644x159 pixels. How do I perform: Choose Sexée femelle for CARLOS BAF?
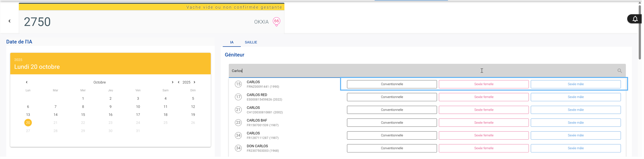click(x=484, y=123)
